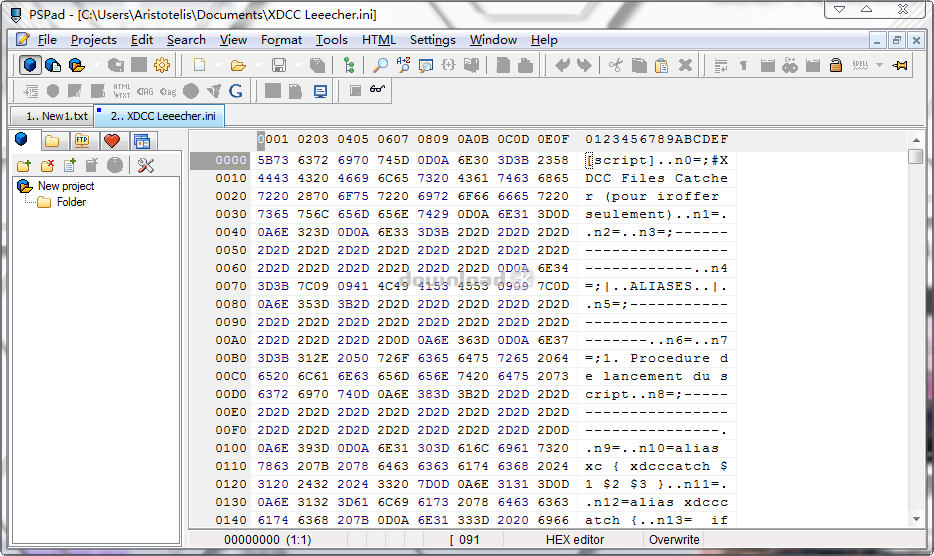Click the open file folder icon
This screenshot has width=934, height=556.
(x=238, y=65)
